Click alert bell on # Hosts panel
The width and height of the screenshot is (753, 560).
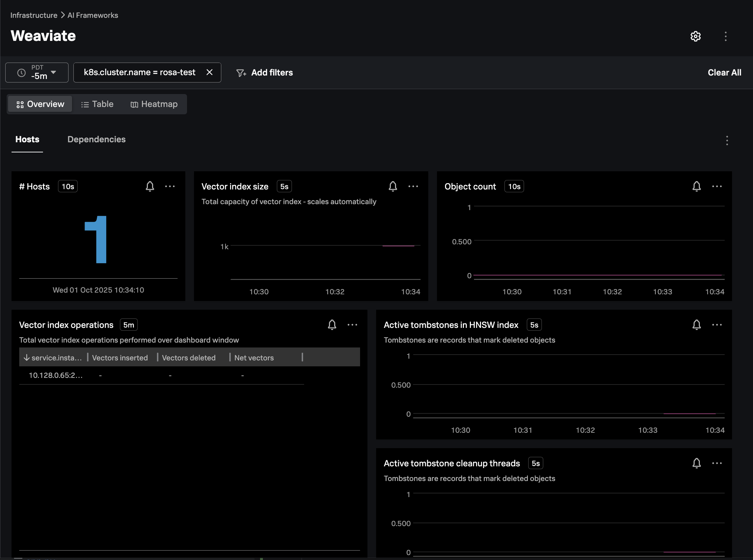[150, 186]
